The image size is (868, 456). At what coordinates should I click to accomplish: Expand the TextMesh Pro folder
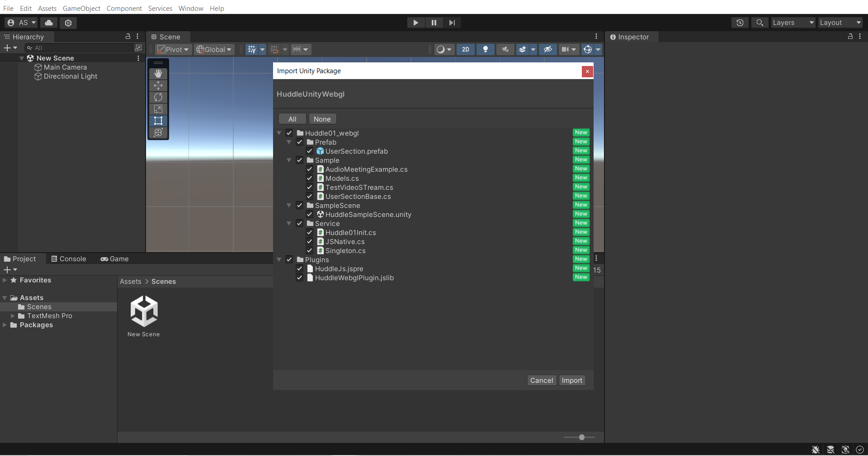click(13, 316)
